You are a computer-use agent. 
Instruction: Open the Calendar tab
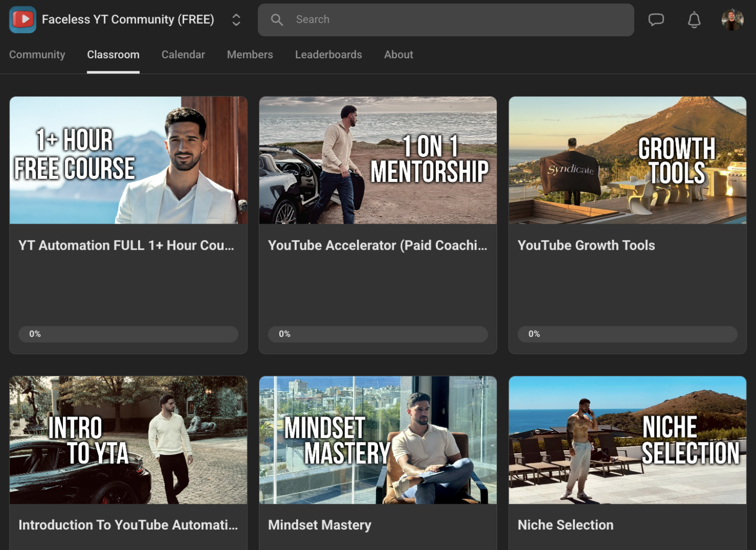coord(183,55)
